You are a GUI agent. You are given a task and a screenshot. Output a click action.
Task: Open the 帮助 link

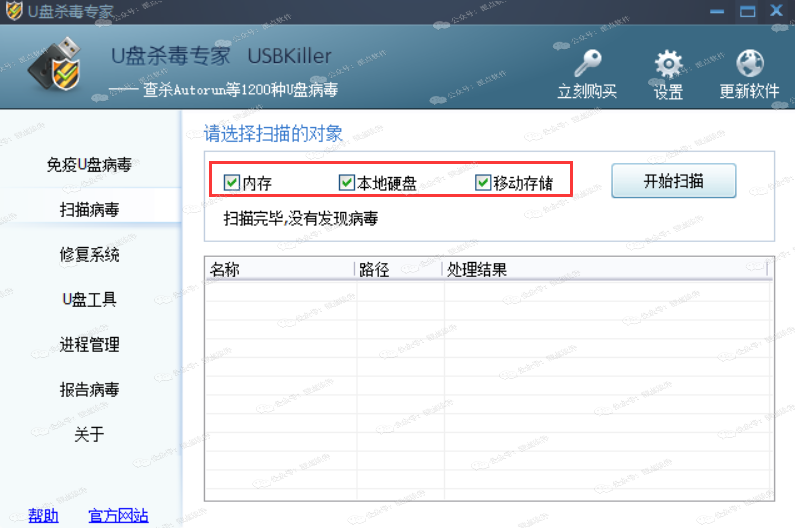[x=43, y=516]
